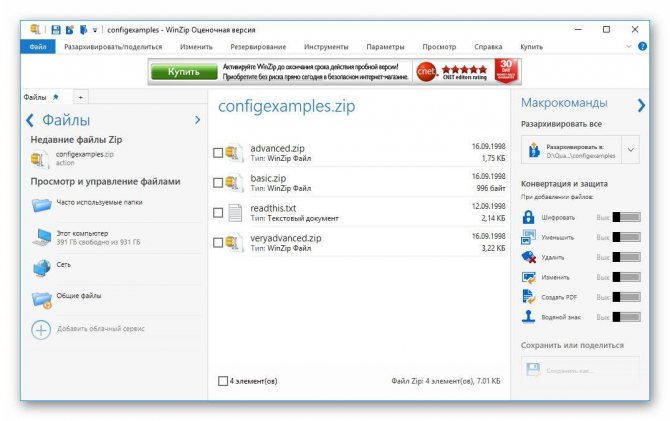670x421 pixels.
Task: Add a new pane tab with plus button
Action: [x=81, y=97]
